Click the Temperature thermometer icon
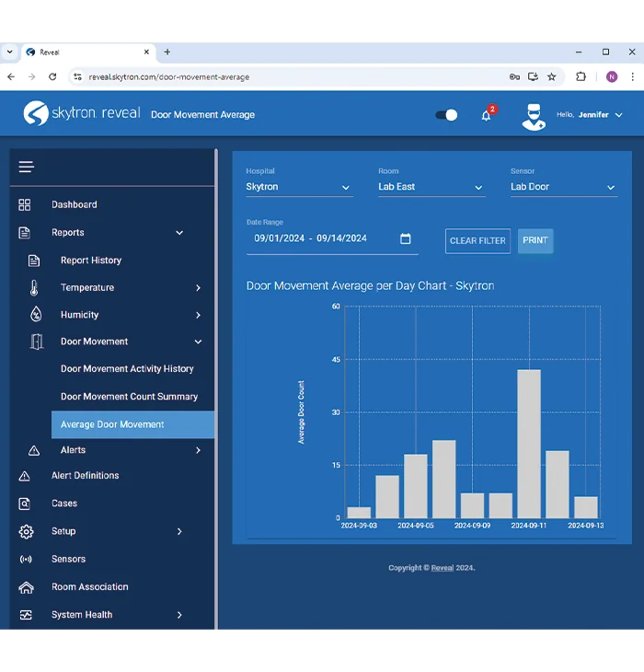The width and height of the screenshot is (644, 672). (x=34, y=287)
